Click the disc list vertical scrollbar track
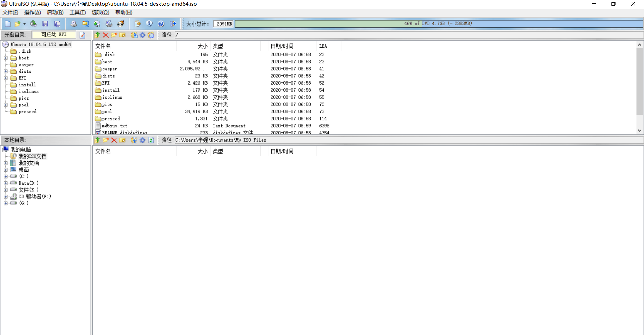The height and width of the screenshot is (335, 644). (x=640, y=121)
